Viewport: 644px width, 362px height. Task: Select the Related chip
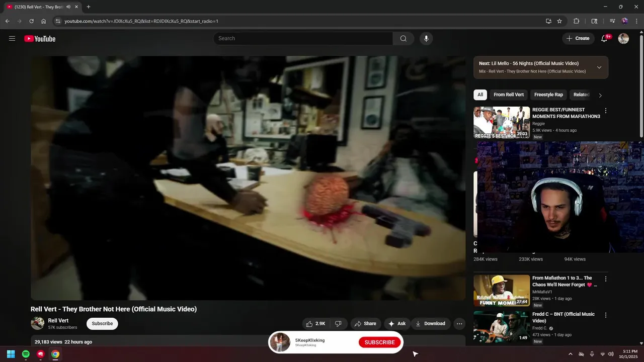point(581,95)
